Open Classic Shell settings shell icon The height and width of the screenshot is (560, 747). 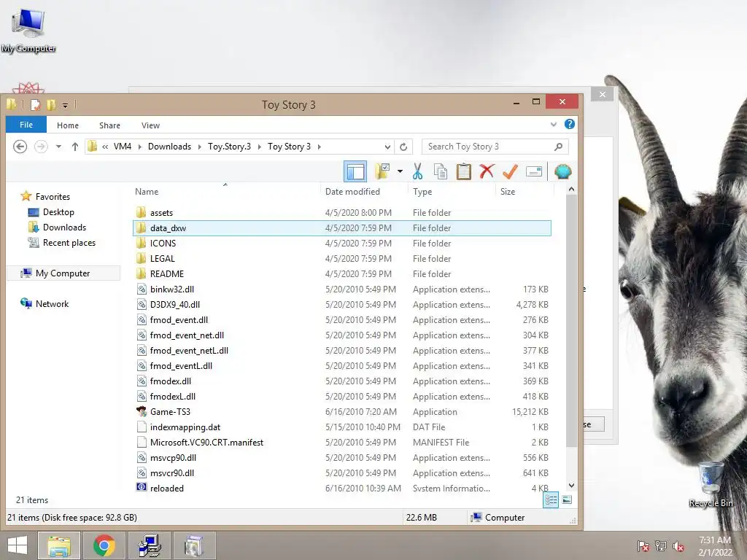click(x=563, y=171)
